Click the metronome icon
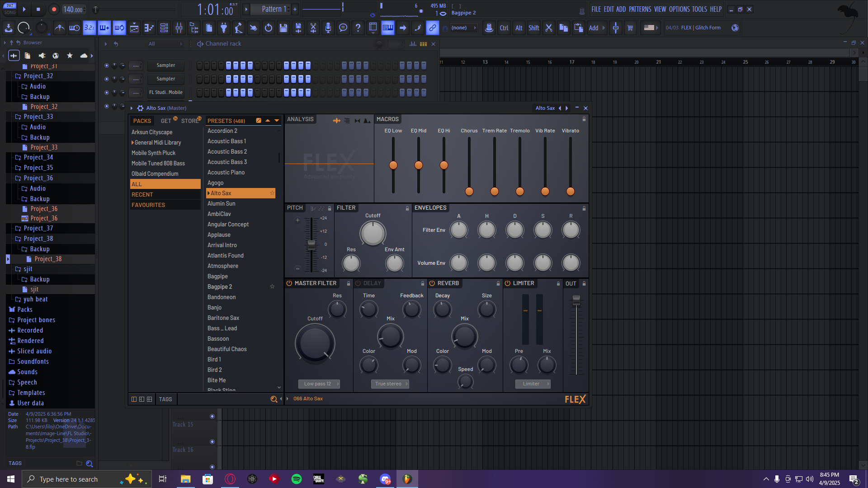868x488 pixels. pos(59,28)
